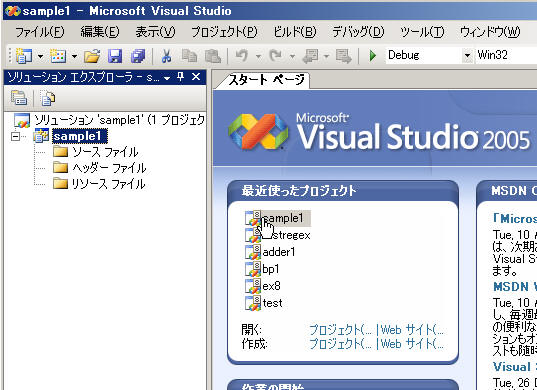Click the Win32 platform combo box
This screenshot has height=390, width=537.
point(506,55)
